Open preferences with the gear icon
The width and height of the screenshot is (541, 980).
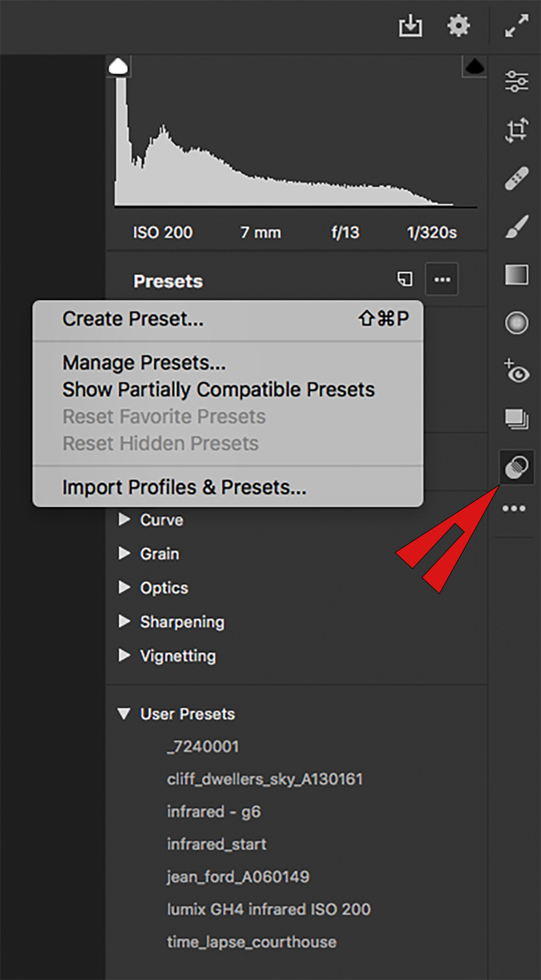pyautogui.click(x=458, y=26)
